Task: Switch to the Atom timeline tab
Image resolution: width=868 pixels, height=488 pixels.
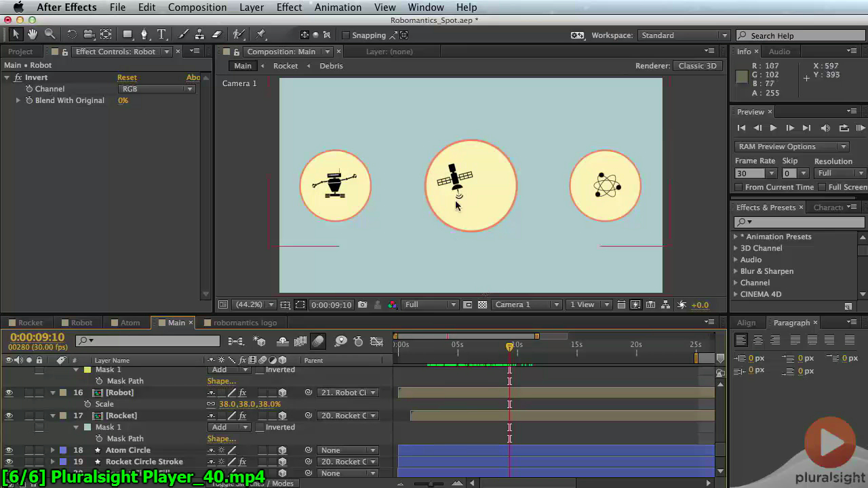Action: click(130, 323)
